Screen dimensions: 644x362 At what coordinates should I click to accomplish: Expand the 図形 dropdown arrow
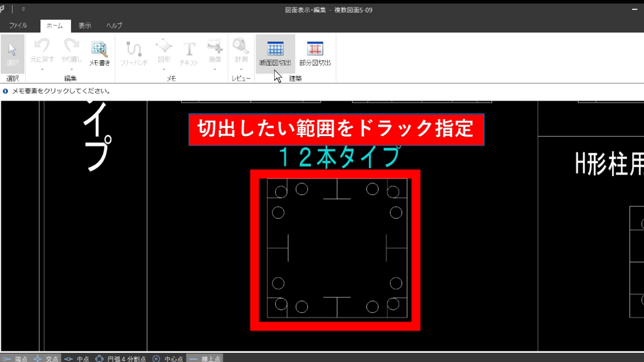tap(164, 70)
